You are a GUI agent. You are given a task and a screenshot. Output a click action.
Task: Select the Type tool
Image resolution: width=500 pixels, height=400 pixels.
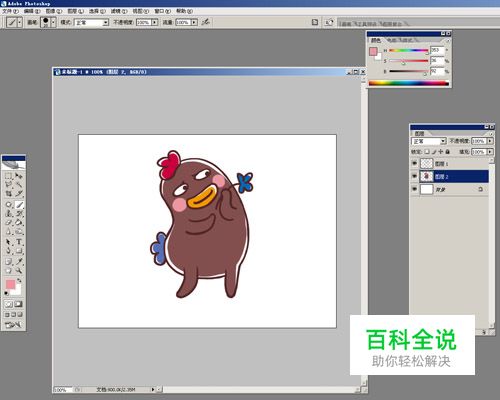(x=19, y=242)
